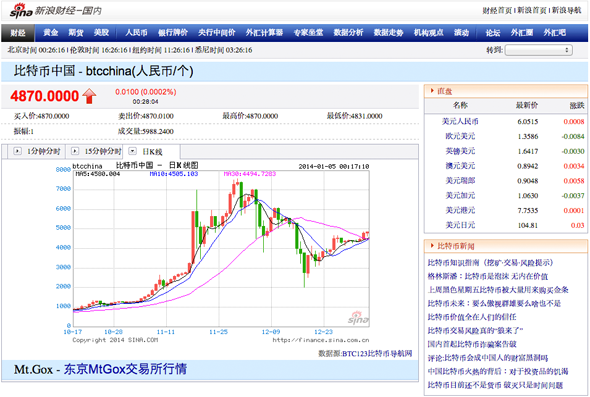
Task: Open the 转到 dropdown selector
Action: point(538,50)
